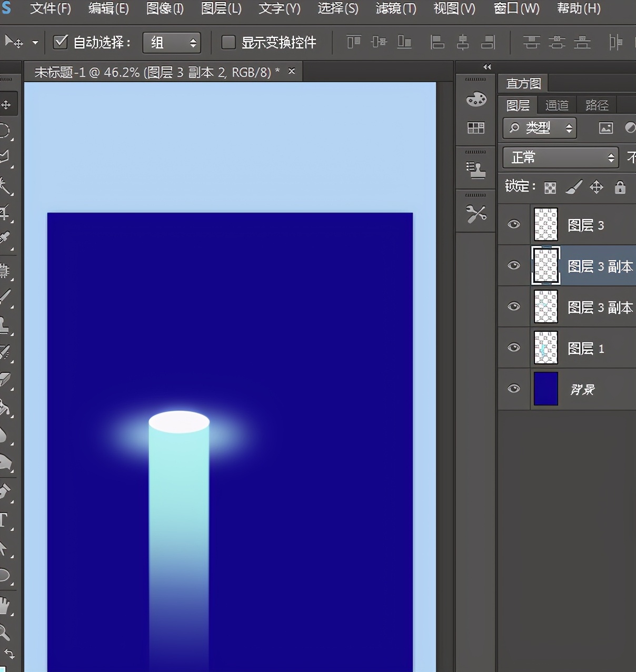Select the Move tool in the toolbox
Viewport: 636px width, 672px height.
6,104
